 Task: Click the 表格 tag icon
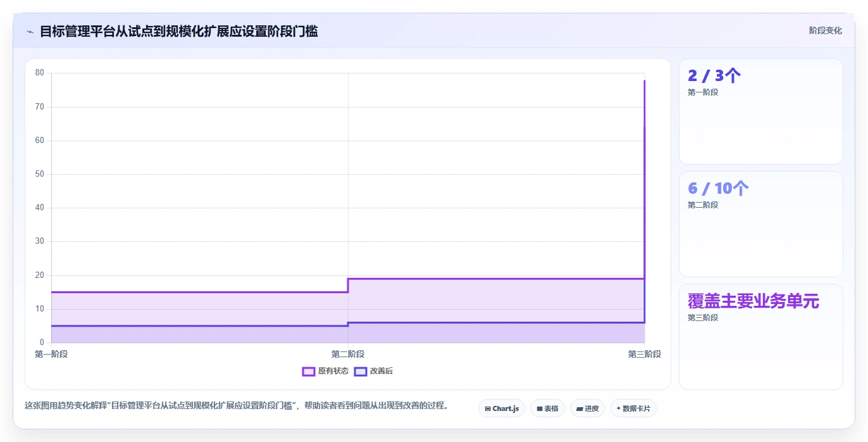tap(540, 409)
